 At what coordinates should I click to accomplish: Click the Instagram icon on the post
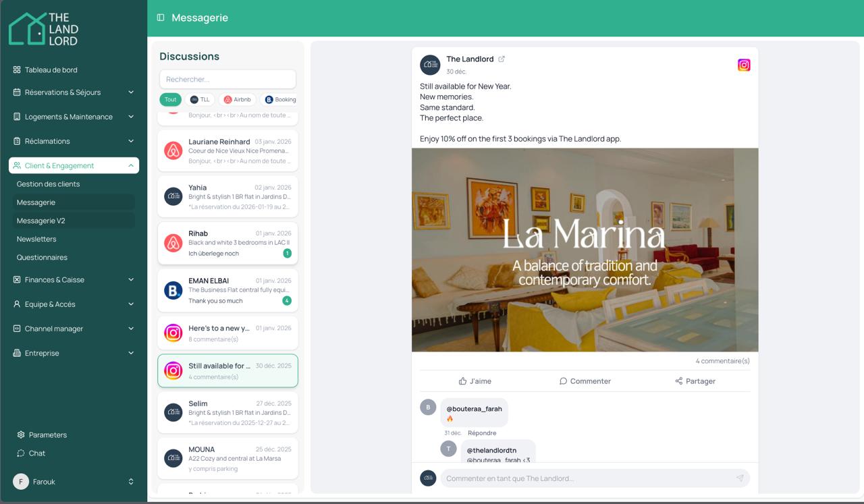coord(743,65)
